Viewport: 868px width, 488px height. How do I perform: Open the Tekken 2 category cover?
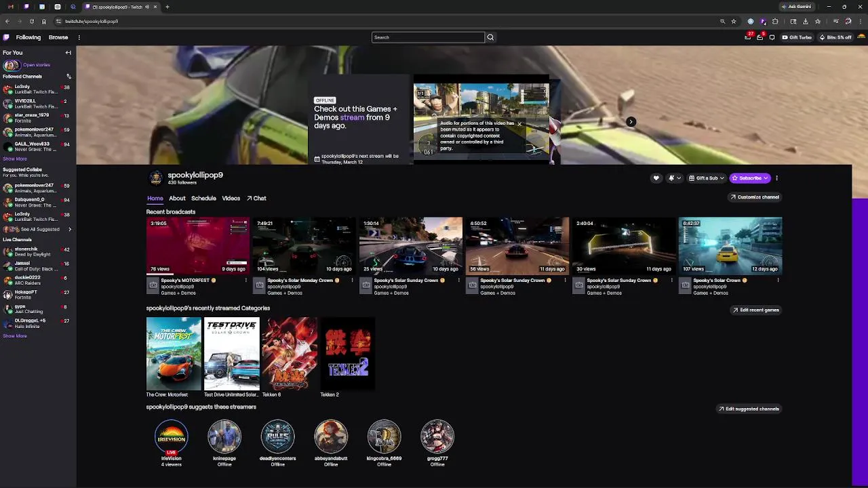348,354
